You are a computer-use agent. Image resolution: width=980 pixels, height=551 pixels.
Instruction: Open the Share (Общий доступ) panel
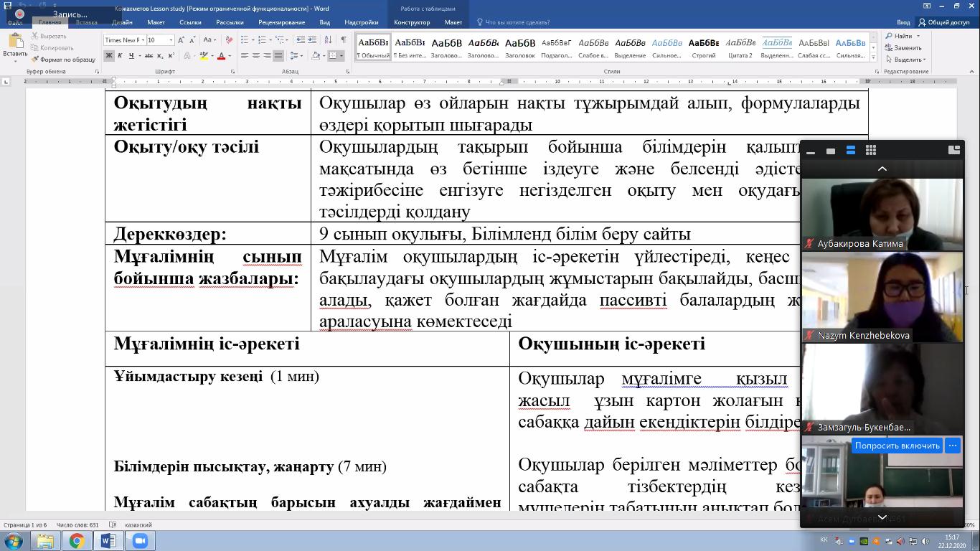(x=943, y=22)
